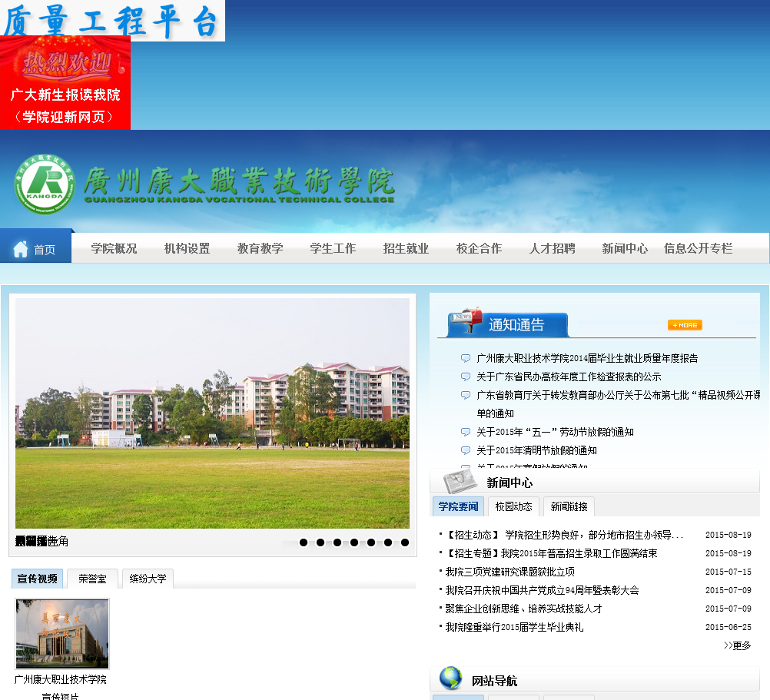Image resolution: width=770 pixels, height=700 pixels.
Task: Select first slideshow dot
Action: pos(304,542)
